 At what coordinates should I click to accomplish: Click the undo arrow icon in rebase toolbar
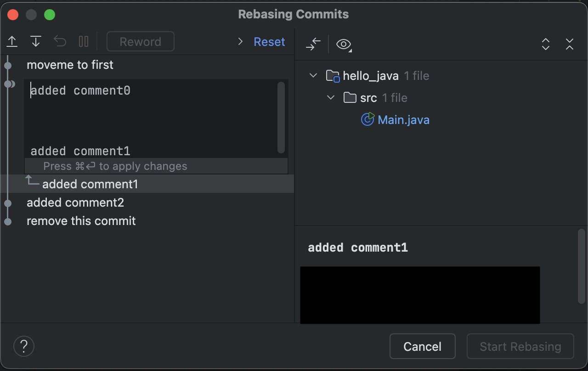point(60,42)
